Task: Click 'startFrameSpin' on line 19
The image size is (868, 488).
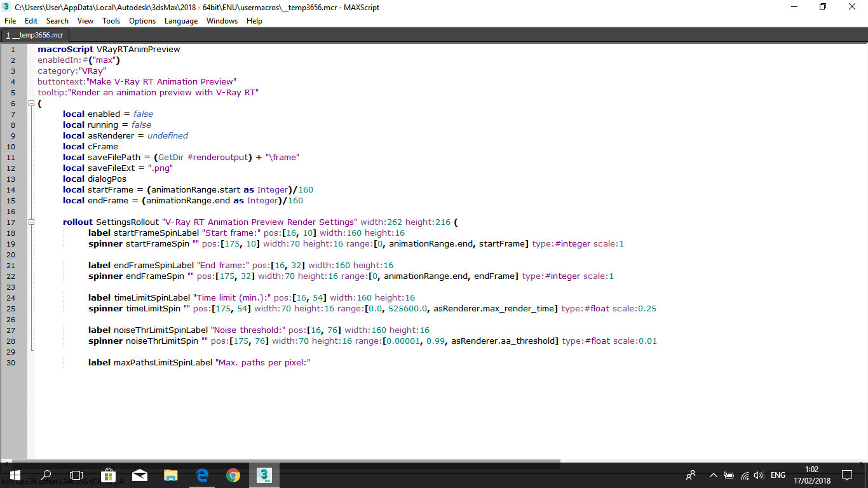Action: pyautogui.click(x=158, y=243)
